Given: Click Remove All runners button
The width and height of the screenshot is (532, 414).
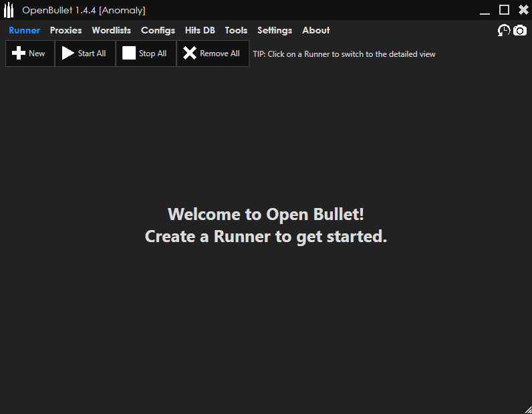Looking at the screenshot, I should pyautogui.click(x=213, y=54).
